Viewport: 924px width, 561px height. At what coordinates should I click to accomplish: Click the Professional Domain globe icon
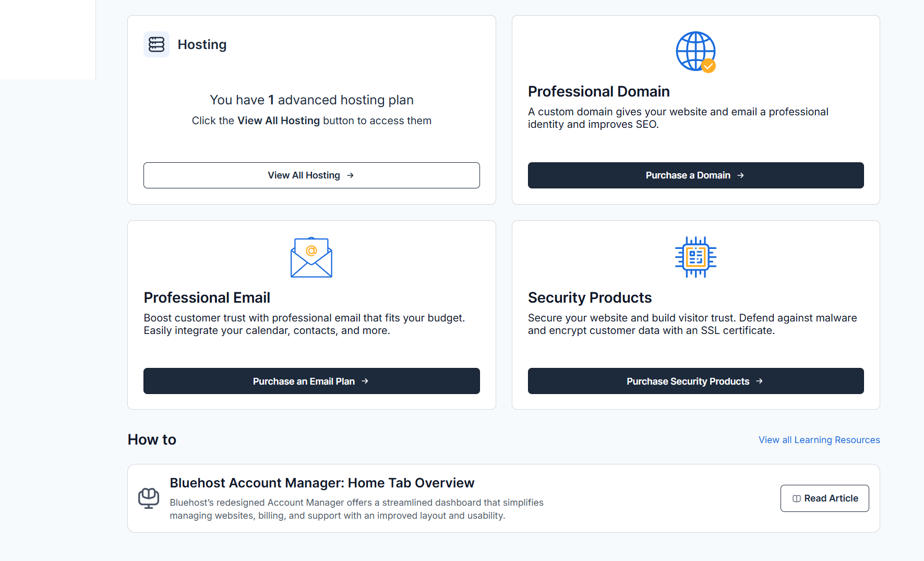click(x=695, y=52)
